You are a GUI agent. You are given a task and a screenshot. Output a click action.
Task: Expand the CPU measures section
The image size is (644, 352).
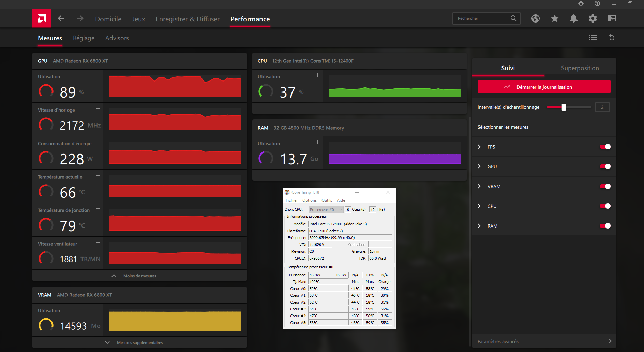479,206
